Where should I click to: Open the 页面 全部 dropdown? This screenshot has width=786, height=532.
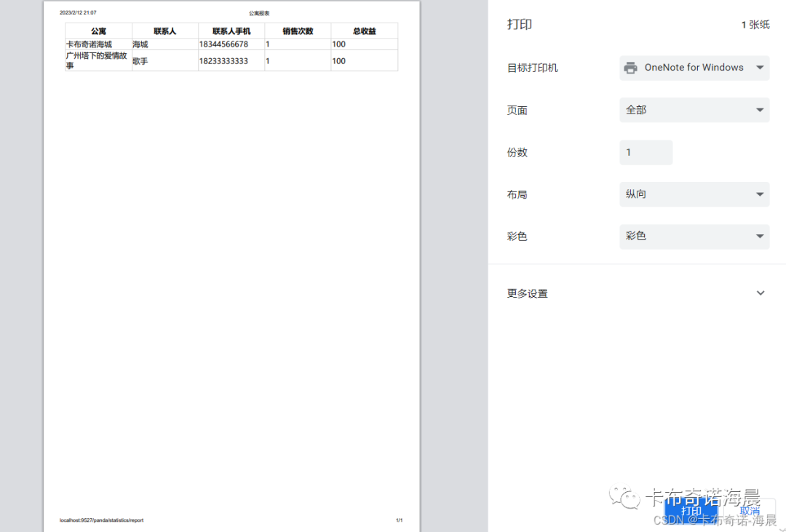(694, 110)
